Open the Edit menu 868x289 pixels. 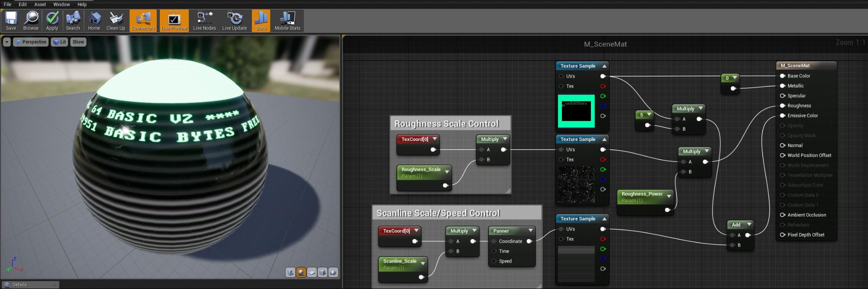tap(23, 4)
